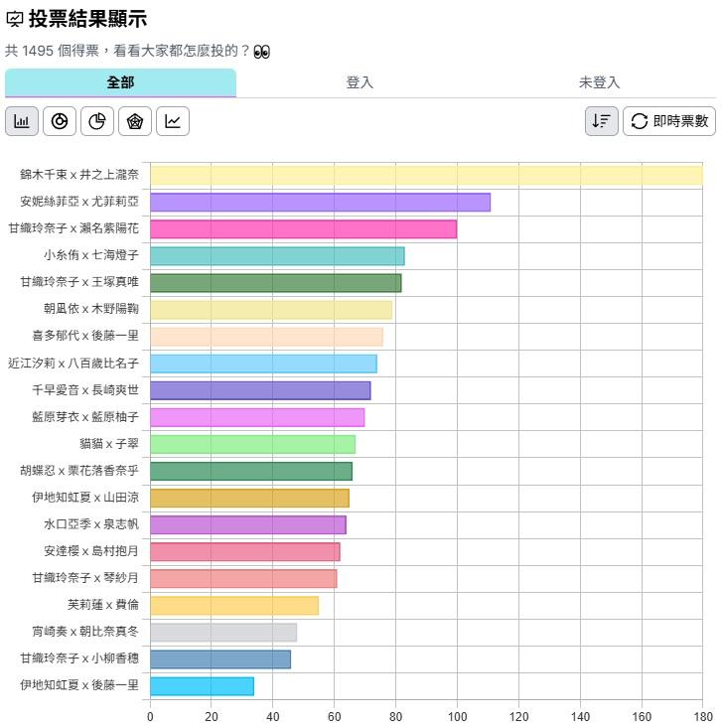Click the purple bar for 安妮絲菲亞 x 尤菲莉亞

pyautogui.click(x=320, y=202)
